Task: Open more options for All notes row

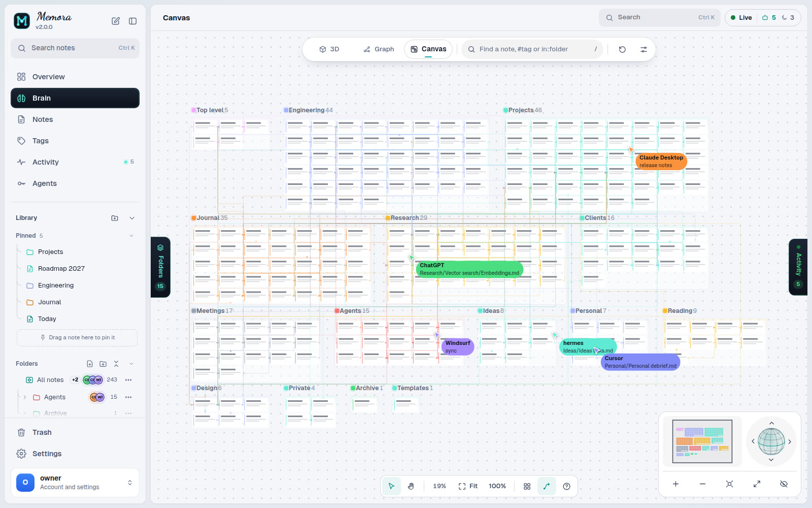Action: pos(128,380)
